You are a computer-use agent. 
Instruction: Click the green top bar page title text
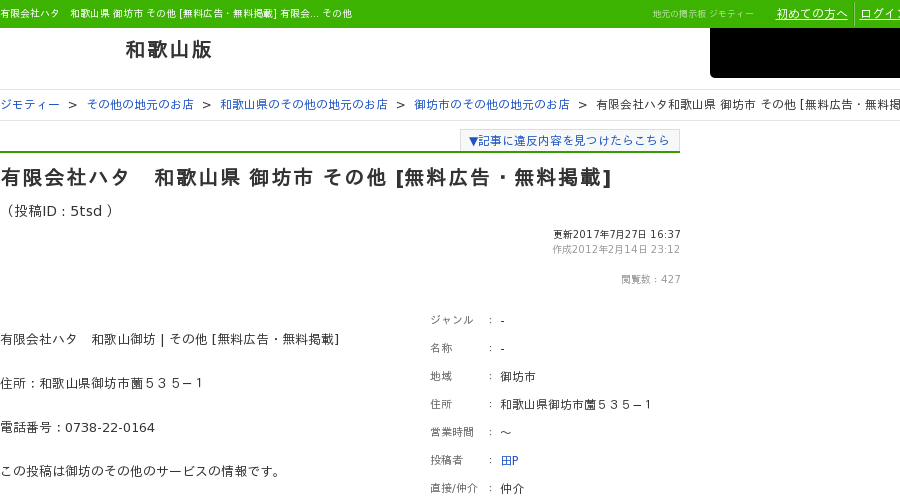coord(176,13)
